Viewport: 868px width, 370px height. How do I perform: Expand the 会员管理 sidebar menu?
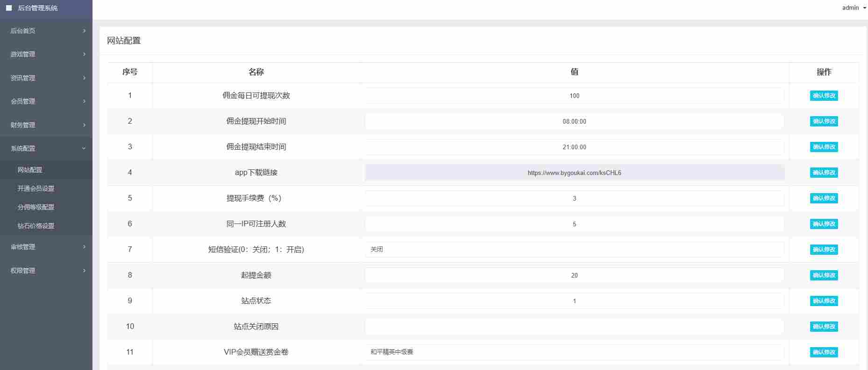46,101
